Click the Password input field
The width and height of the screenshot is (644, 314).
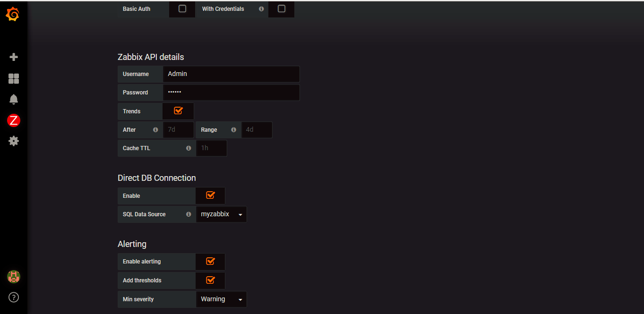pos(231,93)
